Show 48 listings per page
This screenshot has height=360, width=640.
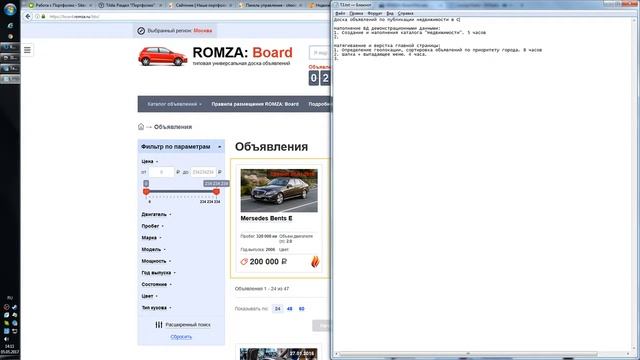(x=289, y=309)
